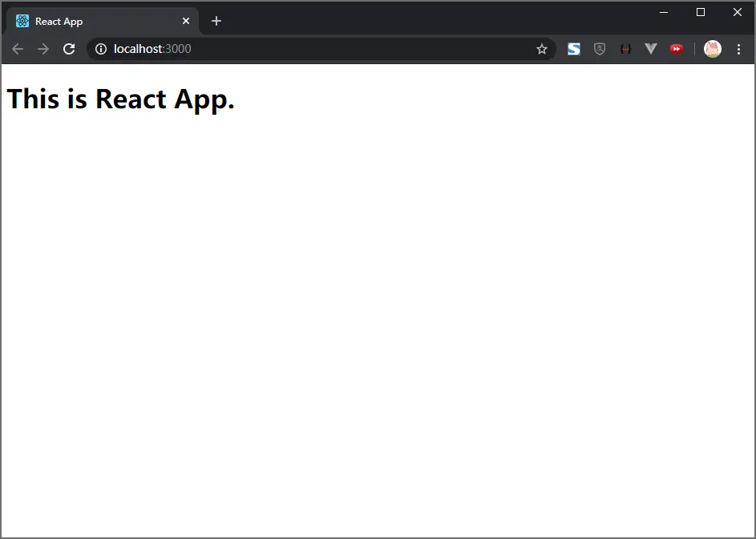Maximize the browser window
This screenshot has width=756, height=539.
click(701, 12)
